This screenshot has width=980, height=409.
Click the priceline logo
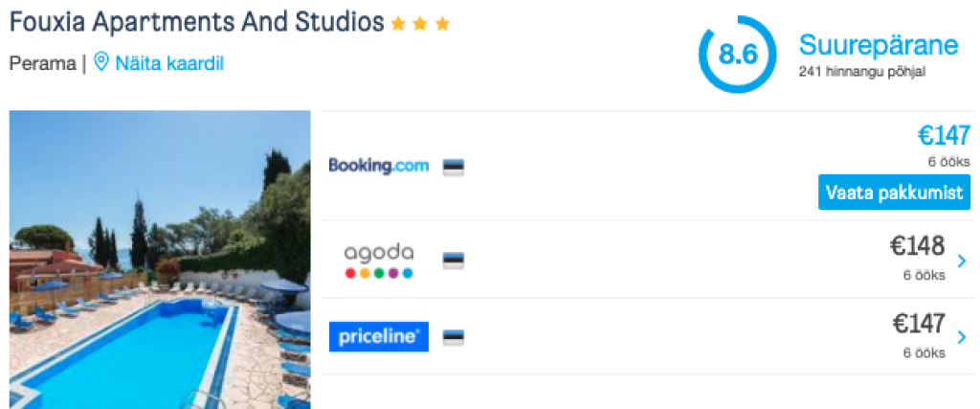tap(379, 336)
